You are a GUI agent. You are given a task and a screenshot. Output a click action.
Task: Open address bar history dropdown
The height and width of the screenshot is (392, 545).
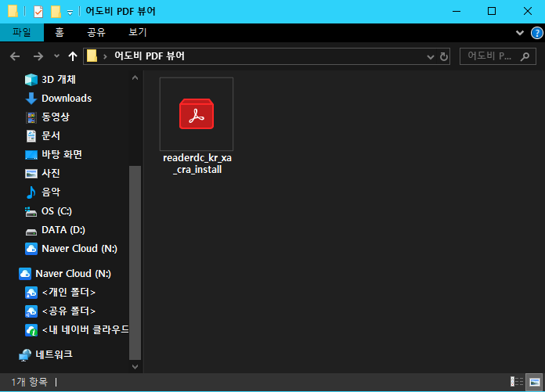(x=431, y=57)
